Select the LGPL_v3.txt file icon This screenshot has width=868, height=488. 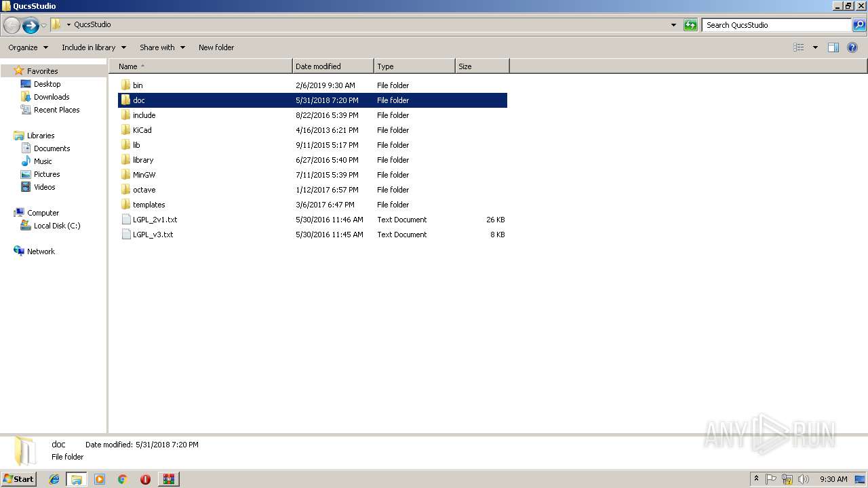[125, 235]
